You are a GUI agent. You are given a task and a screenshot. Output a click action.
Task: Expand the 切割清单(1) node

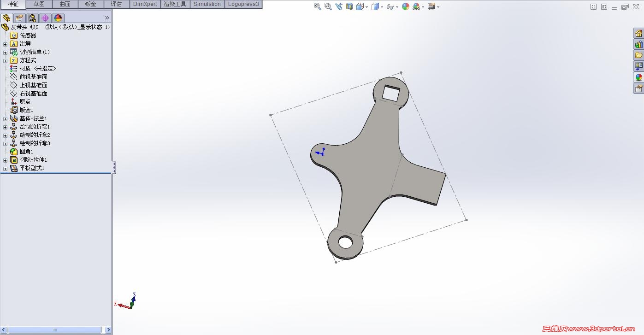click(x=6, y=52)
